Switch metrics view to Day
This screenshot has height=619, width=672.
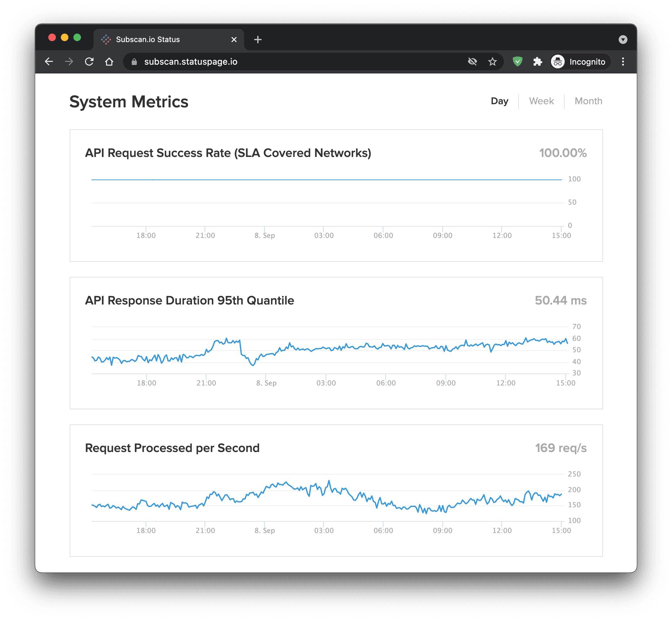tap(499, 101)
